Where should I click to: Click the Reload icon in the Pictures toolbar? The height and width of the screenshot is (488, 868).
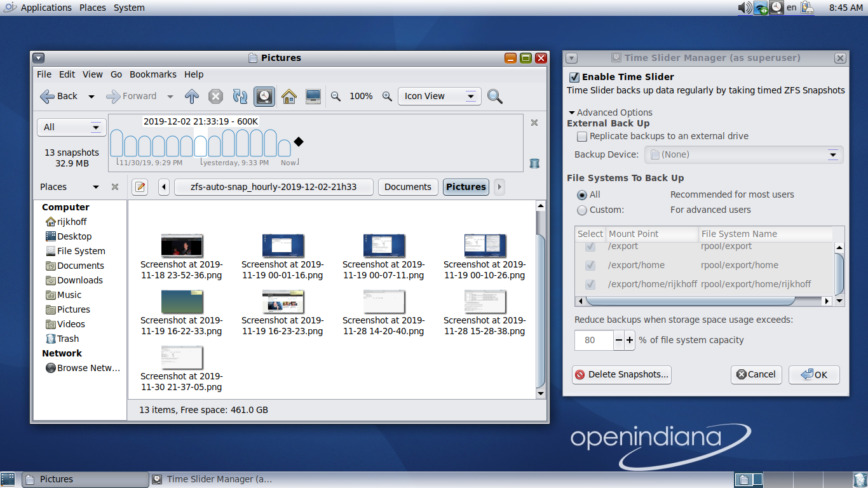click(240, 96)
